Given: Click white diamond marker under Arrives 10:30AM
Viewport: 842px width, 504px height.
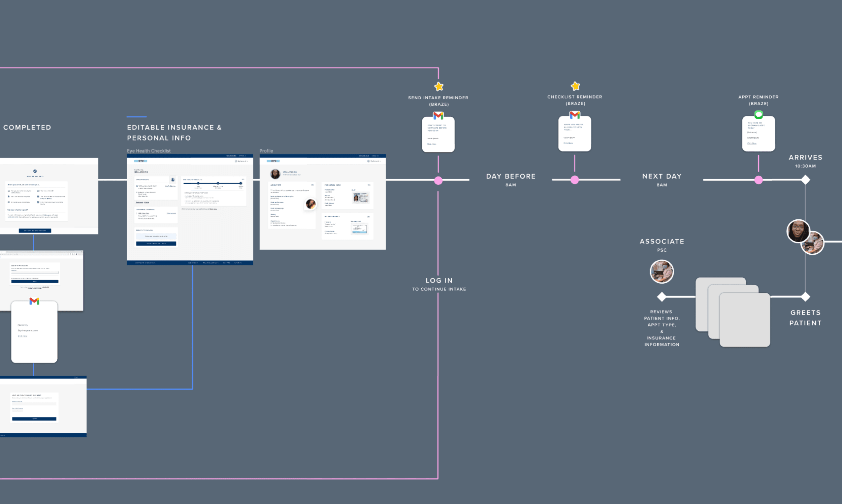Looking at the screenshot, I should coord(805,180).
